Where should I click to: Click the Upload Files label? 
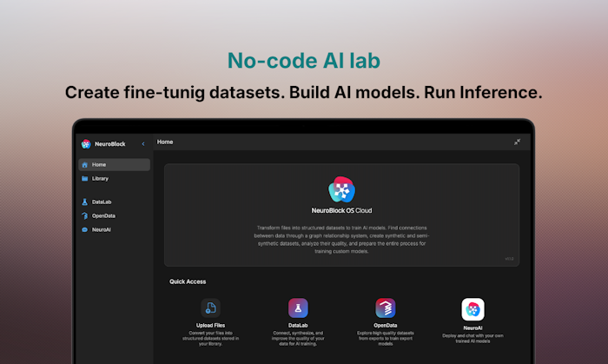point(210,326)
